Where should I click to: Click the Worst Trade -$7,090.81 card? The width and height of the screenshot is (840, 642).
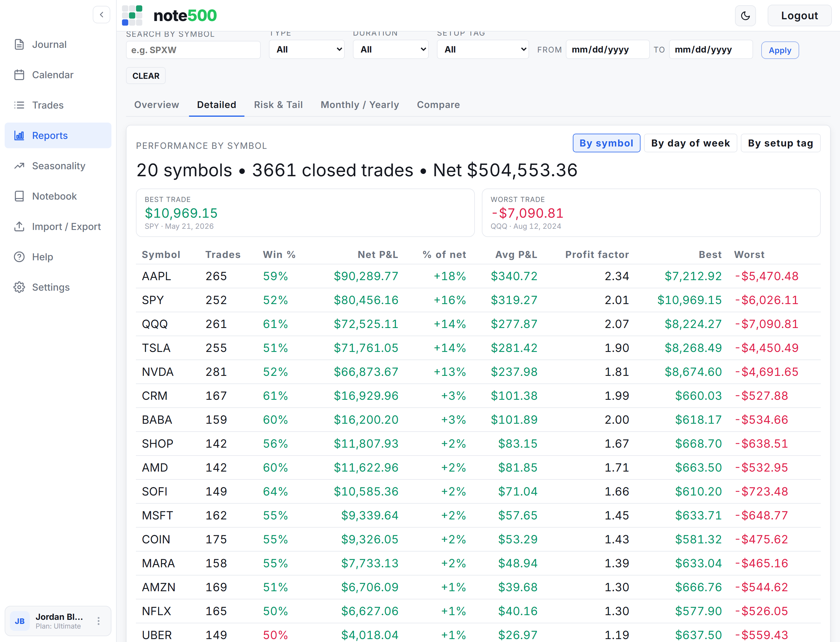click(x=651, y=212)
